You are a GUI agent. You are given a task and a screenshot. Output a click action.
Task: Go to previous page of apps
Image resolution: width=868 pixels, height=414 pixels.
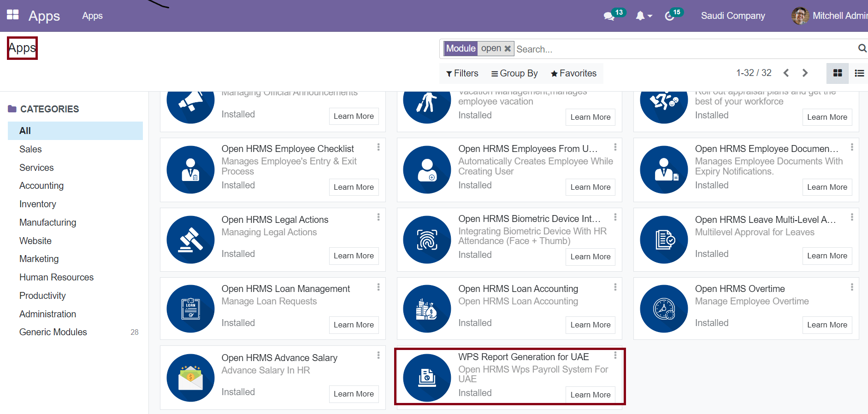[x=786, y=73]
